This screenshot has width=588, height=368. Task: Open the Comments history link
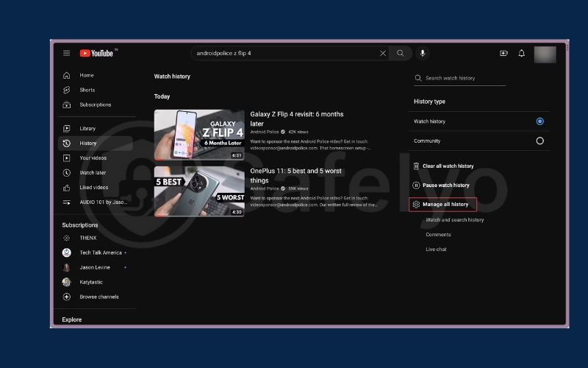pos(438,234)
